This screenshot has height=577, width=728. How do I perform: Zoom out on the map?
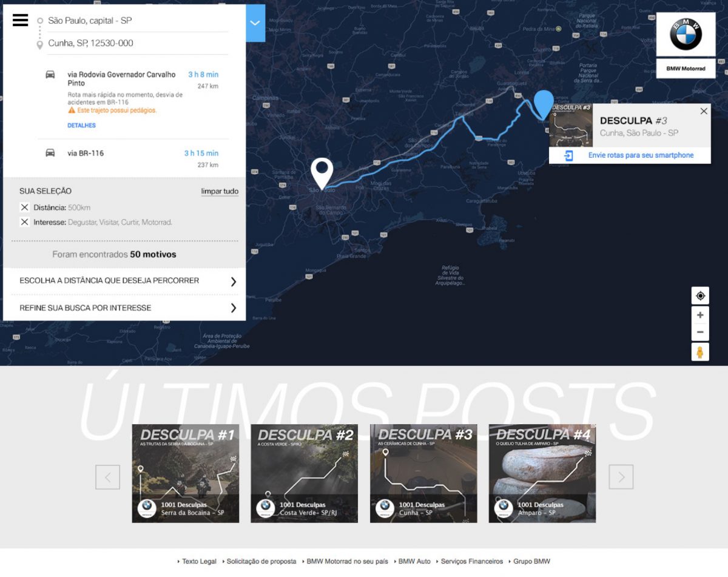(x=700, y=332)
